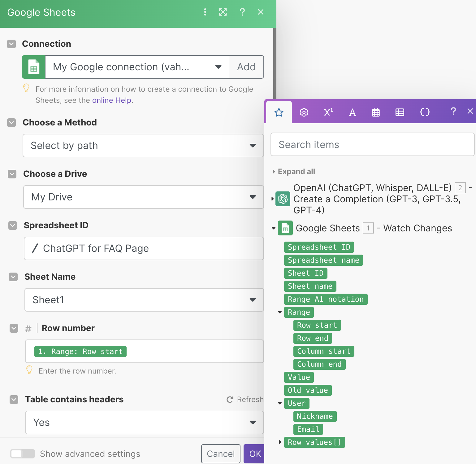Image resolution: width=476 pixels, height=464 pixels.
Task: Open the Table contains headers Yes dropdown
Action: click(x=145, y=422)
